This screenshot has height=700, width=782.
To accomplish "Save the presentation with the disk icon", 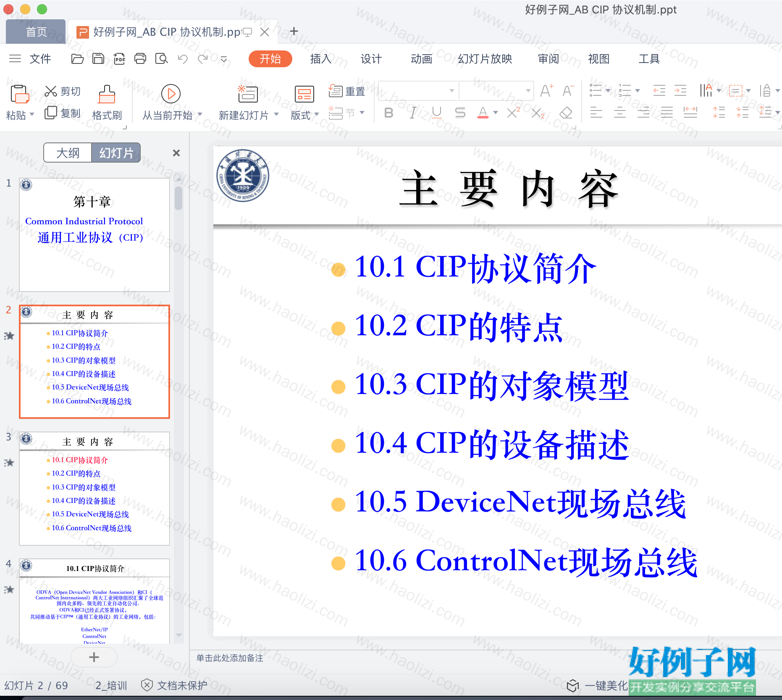I will [98, 59].
